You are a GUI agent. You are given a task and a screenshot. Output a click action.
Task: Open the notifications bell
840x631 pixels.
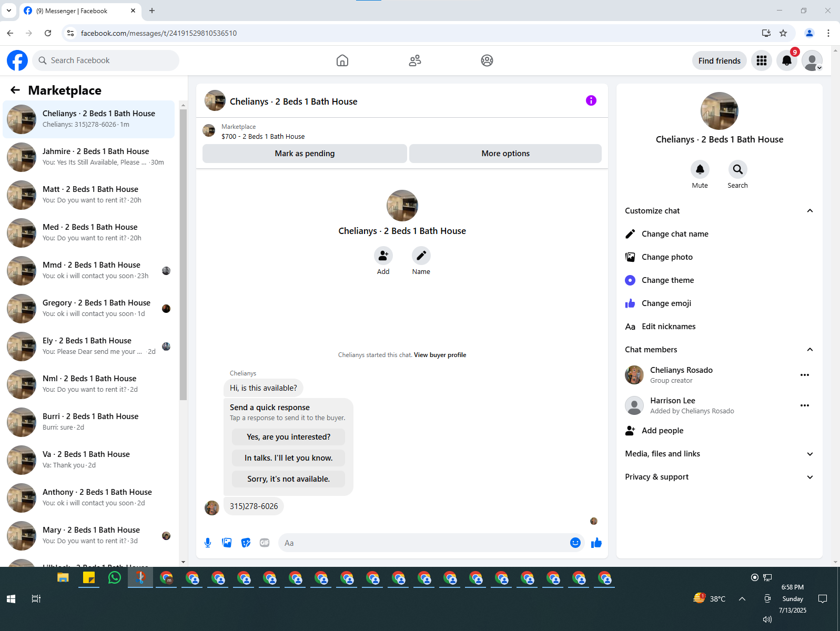pos(787,60)
